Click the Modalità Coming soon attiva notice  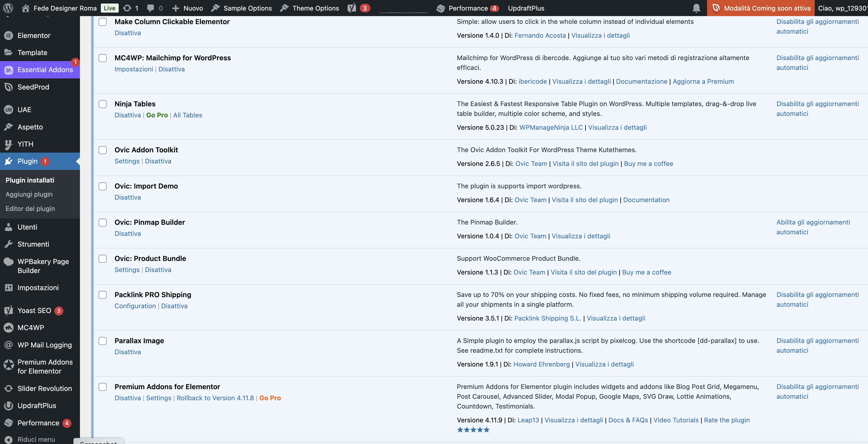tap(761, 8)
